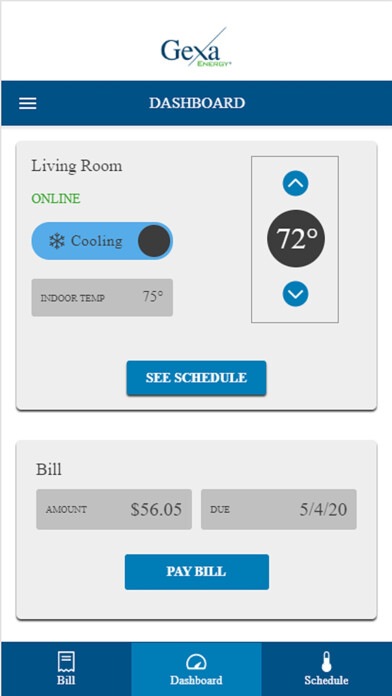Click the PAY BILL button
Image resolution: width=392 pixels, height=696 pixels.
197,572
